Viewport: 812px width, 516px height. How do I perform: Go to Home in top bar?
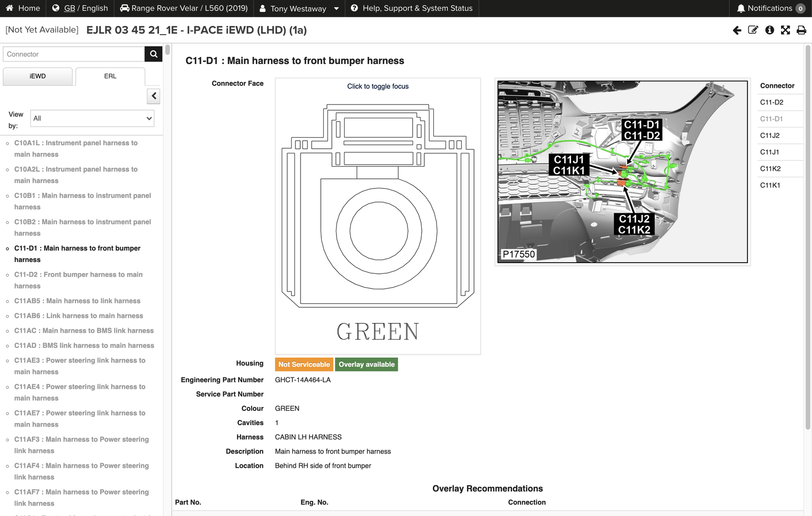(23, 8)
